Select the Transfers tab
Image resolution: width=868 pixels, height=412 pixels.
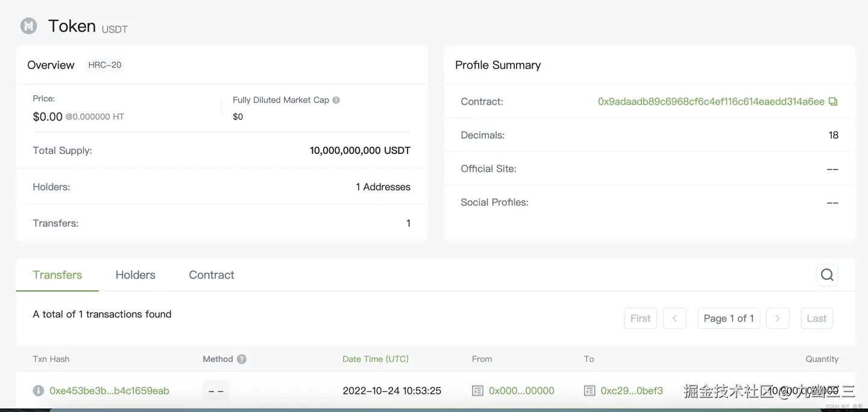pos(57,275)
